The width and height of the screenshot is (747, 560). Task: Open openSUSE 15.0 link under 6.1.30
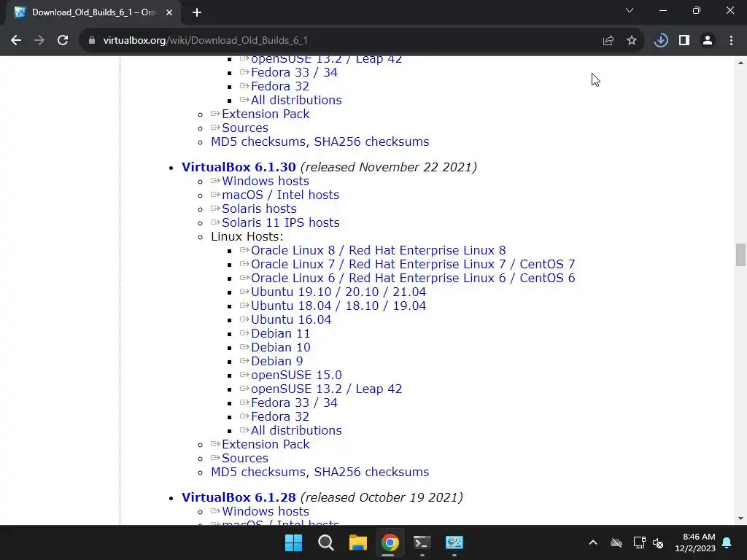[296, 375]
